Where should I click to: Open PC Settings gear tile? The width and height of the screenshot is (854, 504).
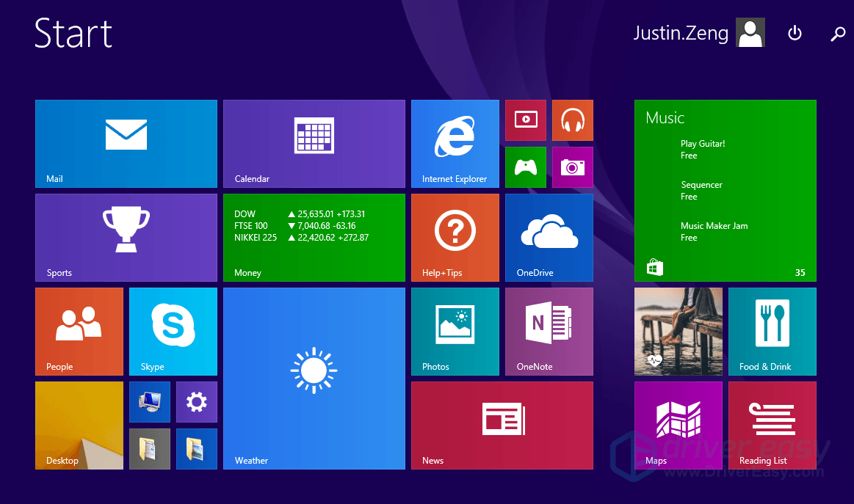(197, 402)
